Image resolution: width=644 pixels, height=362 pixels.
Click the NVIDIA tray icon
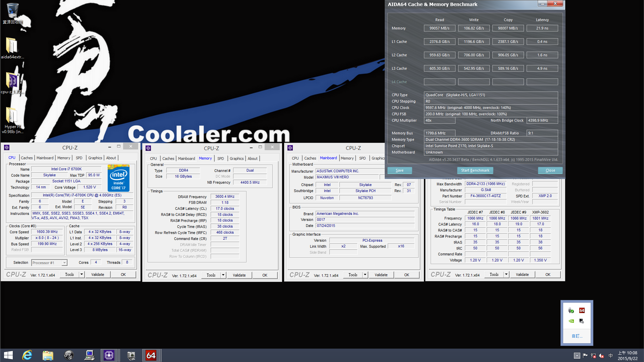[571, 321]
